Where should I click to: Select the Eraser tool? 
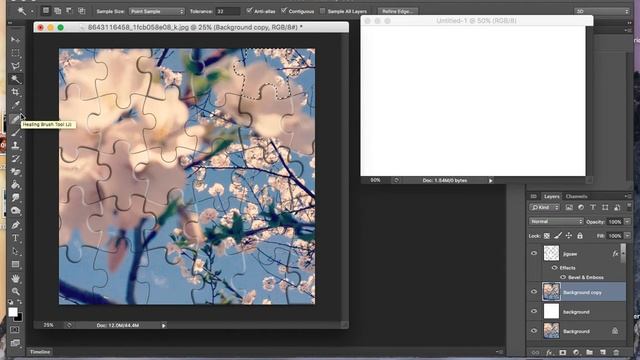pos(16,171)
